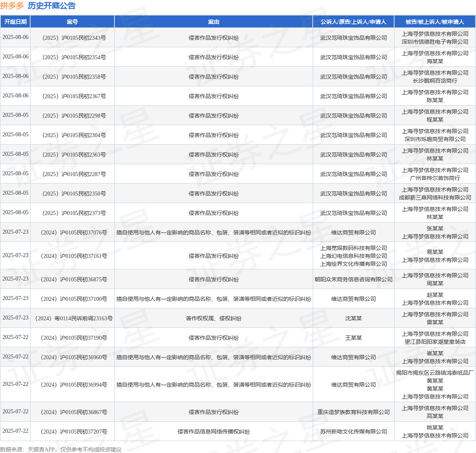This screenshot has width=476, height=453.
Task: Click the 拼多多 title text
Action: [12, 6]
